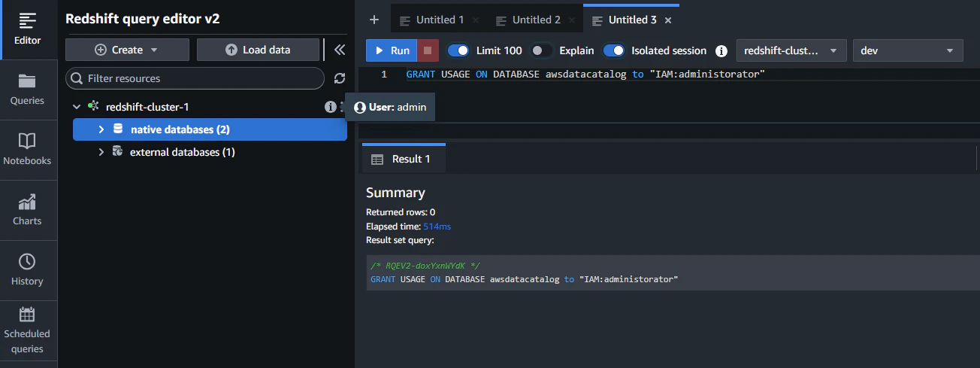Open Scheduled queries sidebar section

click(x=28, y=330)
